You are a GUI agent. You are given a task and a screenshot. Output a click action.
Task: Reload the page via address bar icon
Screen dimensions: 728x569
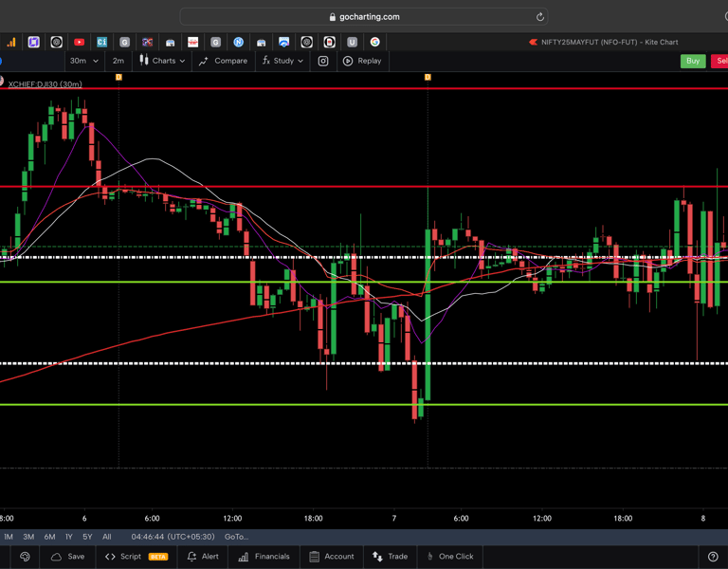[539, 17]
